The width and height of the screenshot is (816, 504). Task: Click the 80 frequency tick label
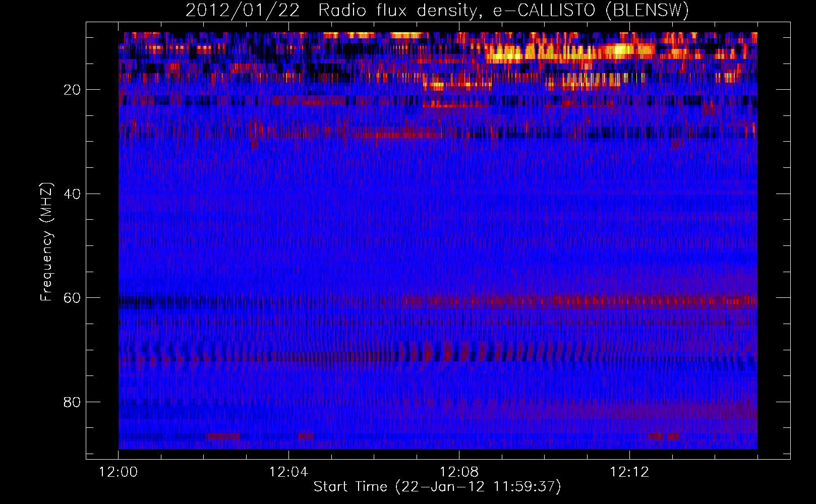(72, 402)
